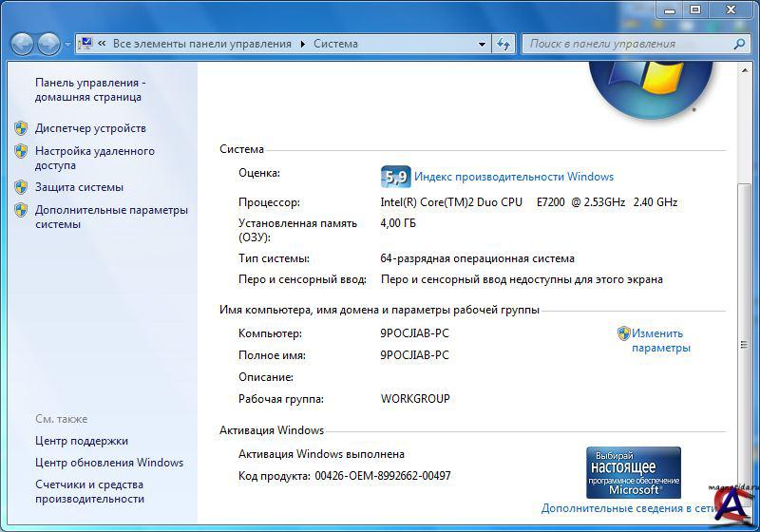Select the Система breadcrumb item

335,44
